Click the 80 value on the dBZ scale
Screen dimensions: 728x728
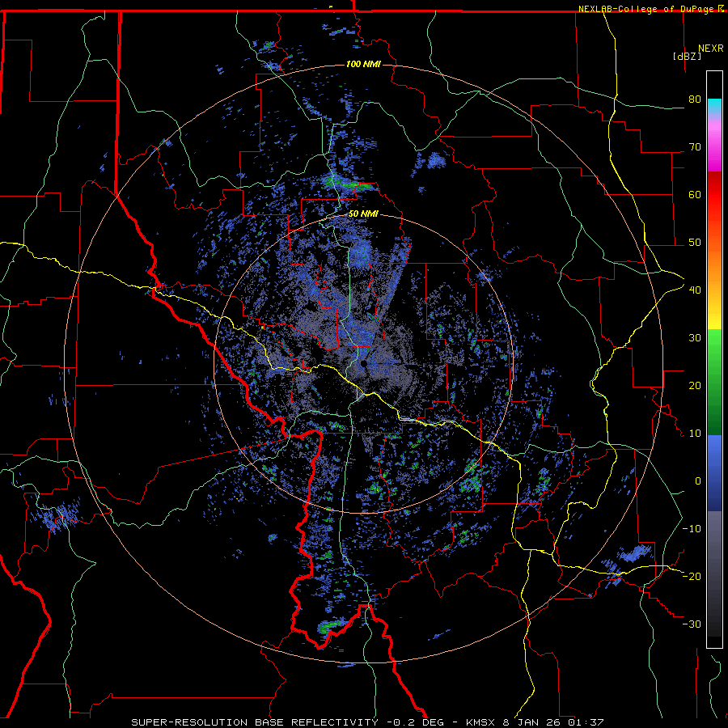695,99
